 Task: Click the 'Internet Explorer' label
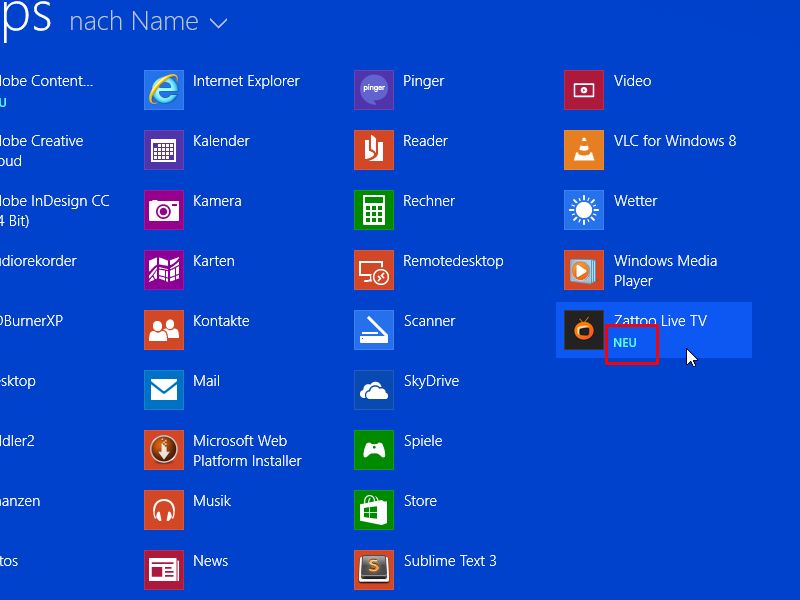pyautogui.click(x=246, y=81)
